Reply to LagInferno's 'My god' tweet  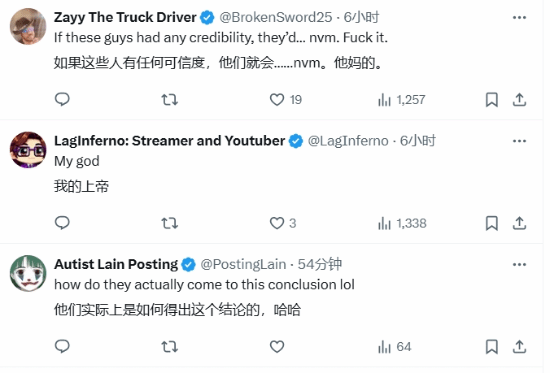(x=62, y=223)
